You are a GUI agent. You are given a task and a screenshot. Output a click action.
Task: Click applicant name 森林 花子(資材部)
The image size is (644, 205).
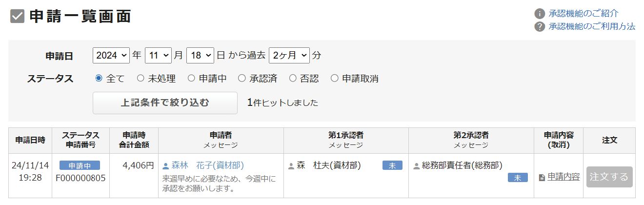point(207,165)
